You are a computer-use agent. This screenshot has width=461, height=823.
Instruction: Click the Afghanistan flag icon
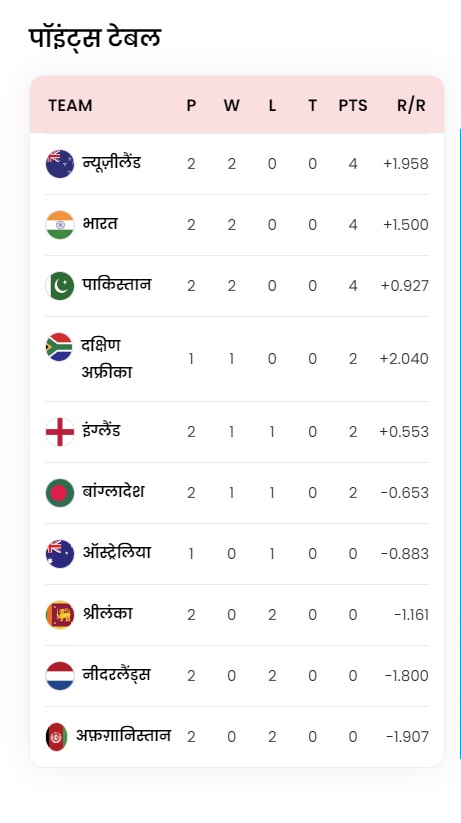[x=57, y=736]
